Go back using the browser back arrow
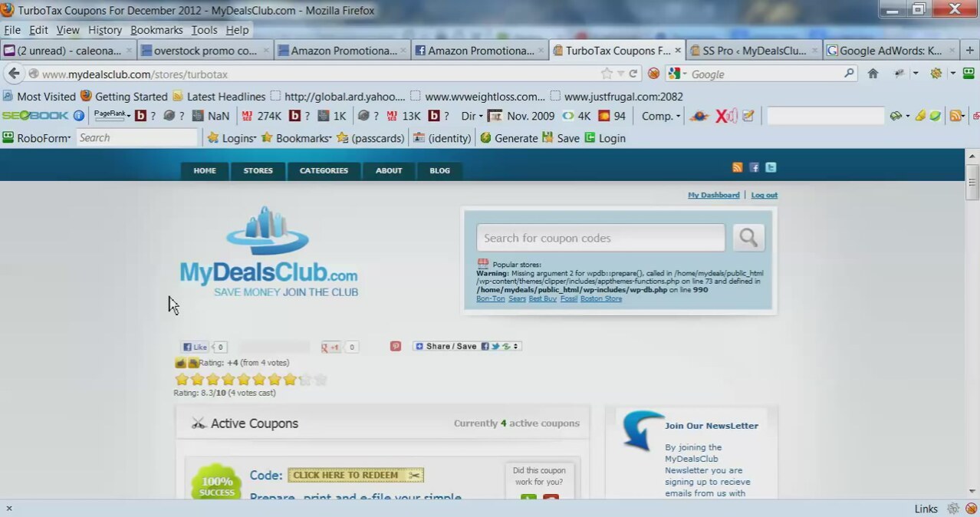Image resolution: width=980 pixels, height=517 pixels. pos(14,74)
